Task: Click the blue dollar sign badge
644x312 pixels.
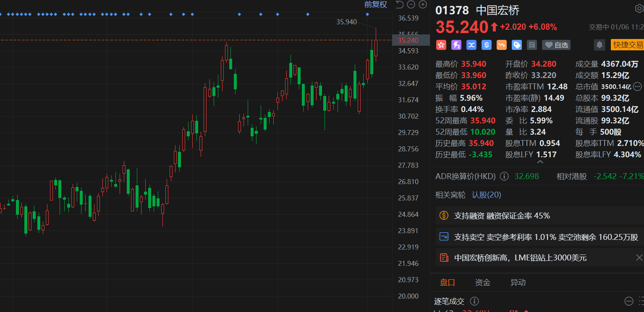Action: pyautogui.click(x=486, y=45)
